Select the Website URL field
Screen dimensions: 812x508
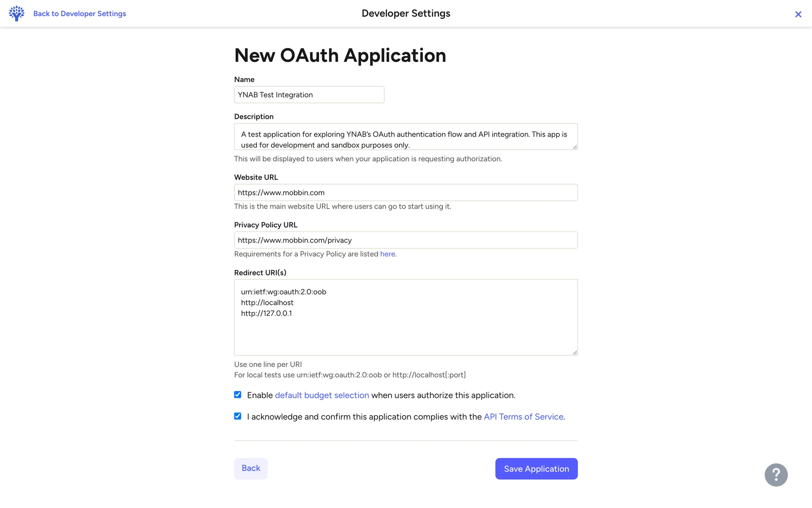pyautogui.click(x=406, y=193)
